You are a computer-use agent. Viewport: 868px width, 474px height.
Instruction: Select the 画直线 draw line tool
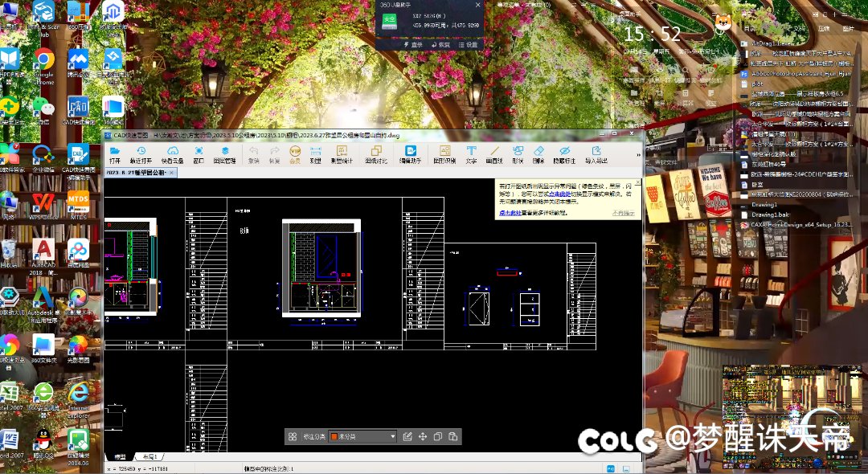click(x=494, y=153)
